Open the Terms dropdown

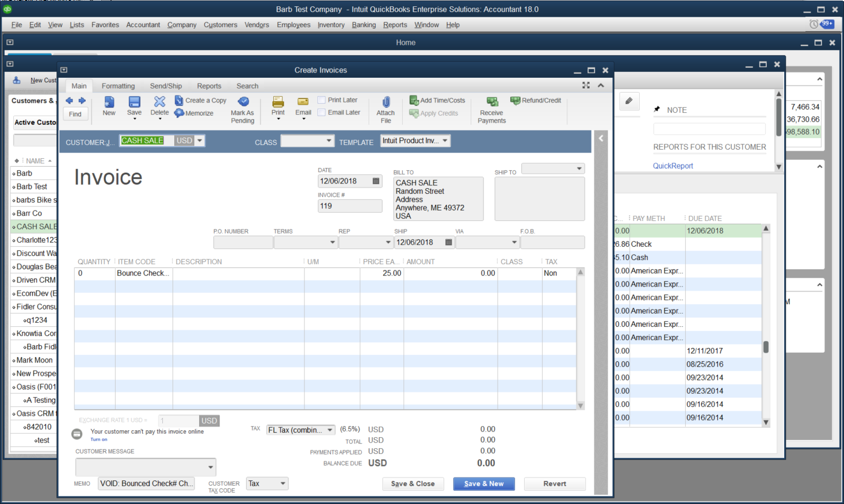[x=333, y=242]
